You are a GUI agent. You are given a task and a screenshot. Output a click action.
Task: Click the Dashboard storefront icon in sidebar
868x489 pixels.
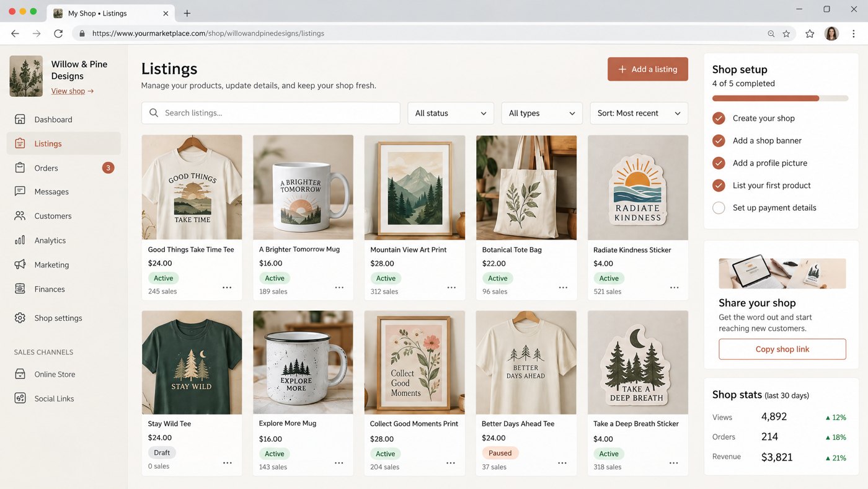20,119
